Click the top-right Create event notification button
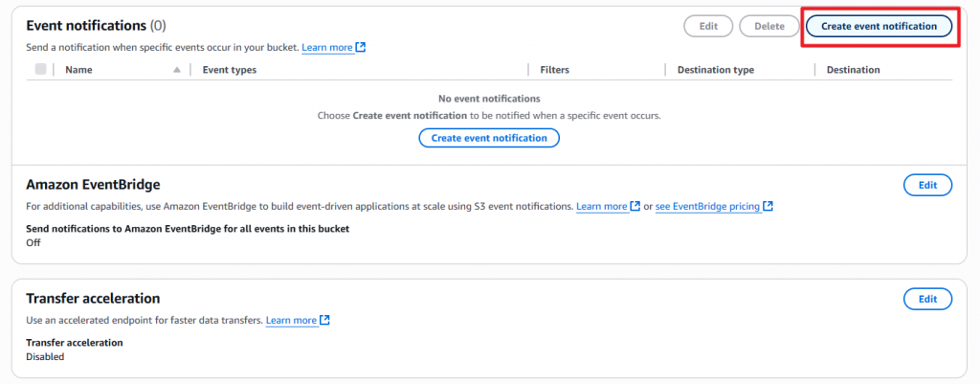This screenshot has width=980, height=384. coord(879,26)
